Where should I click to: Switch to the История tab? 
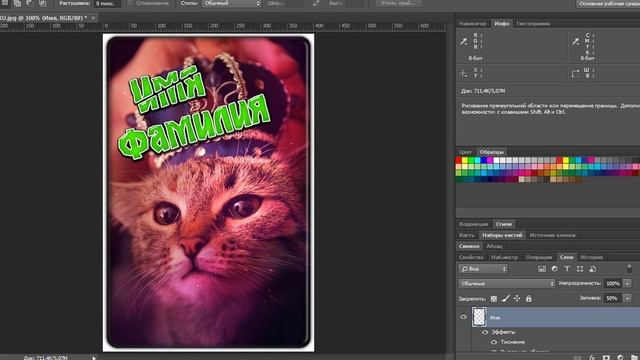[591, 257]
